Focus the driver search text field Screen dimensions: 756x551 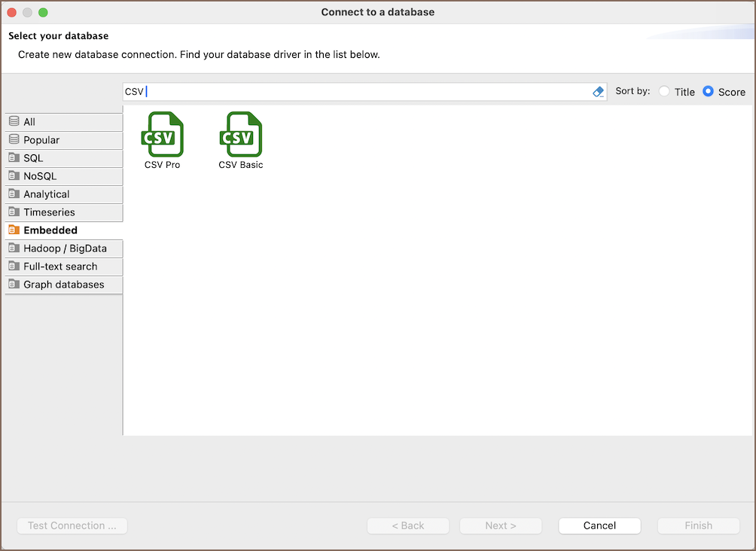tap(361, 92)
